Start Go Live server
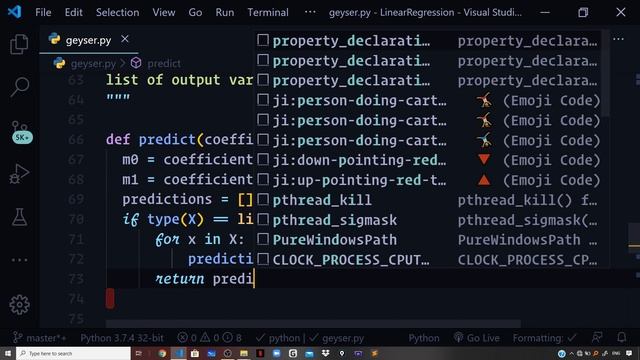Viewport: 640px width, 360px height. [x=476, y=338]
